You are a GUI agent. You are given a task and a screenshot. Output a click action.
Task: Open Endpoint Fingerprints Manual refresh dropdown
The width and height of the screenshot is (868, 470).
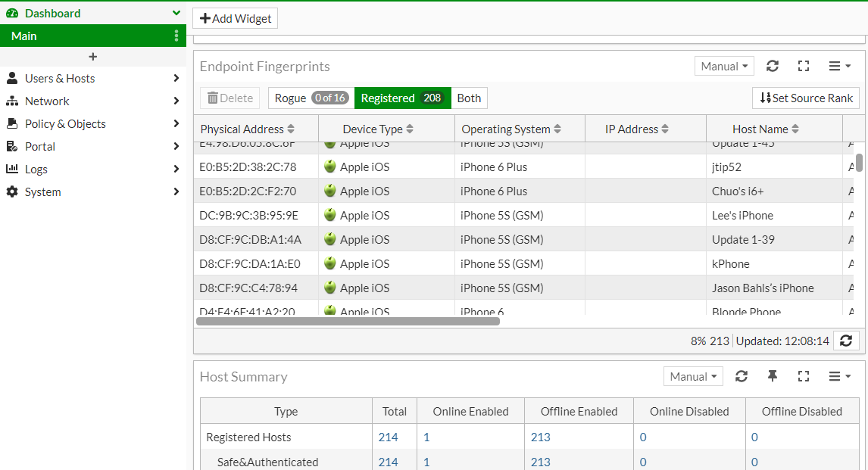pyautogui.click(x=725, y=67)
